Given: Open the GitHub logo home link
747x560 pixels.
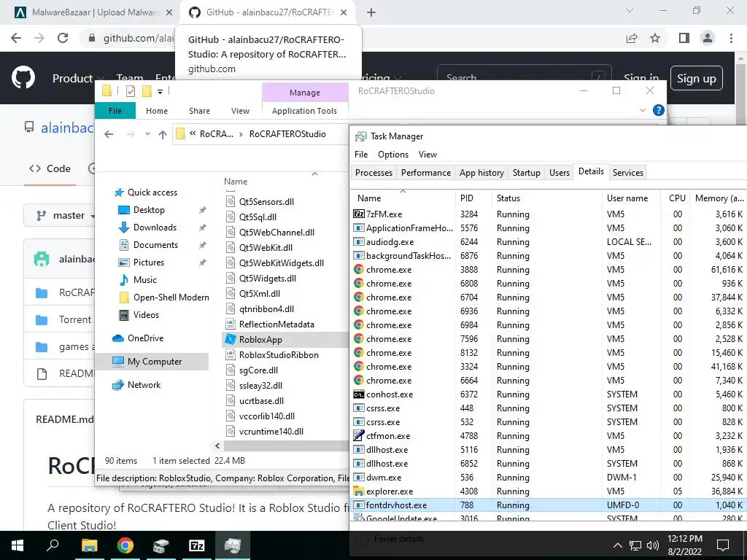Looking at the screenshot, I should point(23,77).
